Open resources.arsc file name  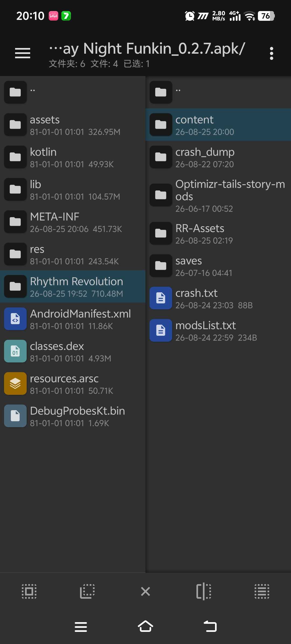64,379
